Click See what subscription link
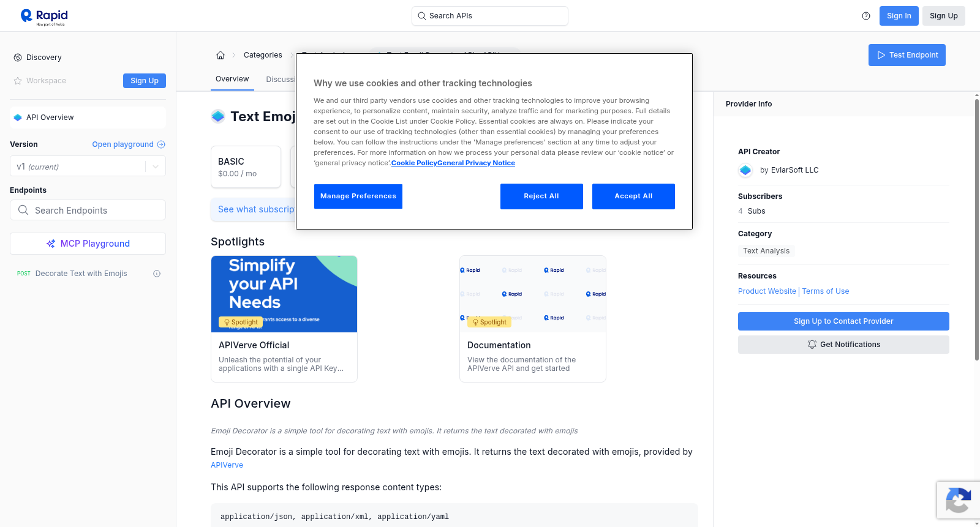The height and width of the screenshot is (527, 980). point(257,209)
